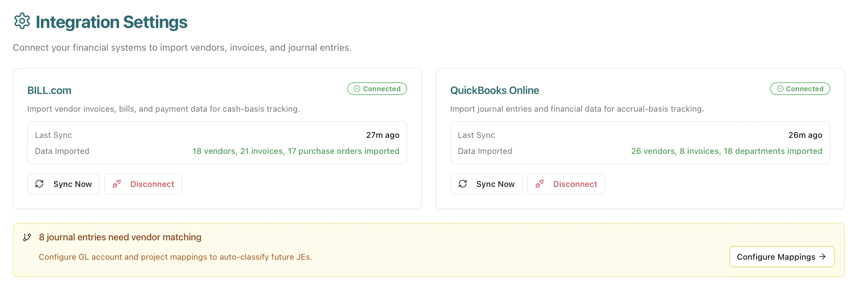Click the Data Imported label on the QuickBooks Online card

coord(485,151)
